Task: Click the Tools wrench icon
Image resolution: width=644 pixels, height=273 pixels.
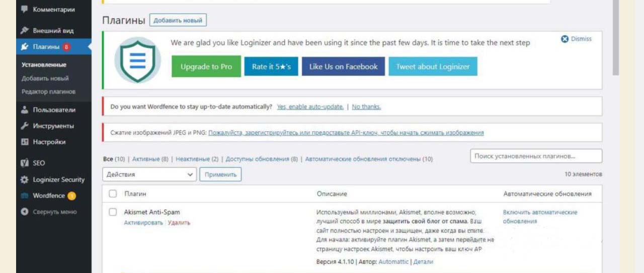Action: [x=24, y=126]
